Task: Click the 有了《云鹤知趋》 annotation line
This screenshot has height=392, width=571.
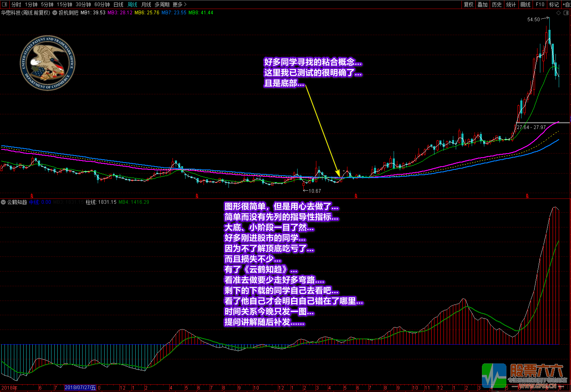Action: pos(261,269)
